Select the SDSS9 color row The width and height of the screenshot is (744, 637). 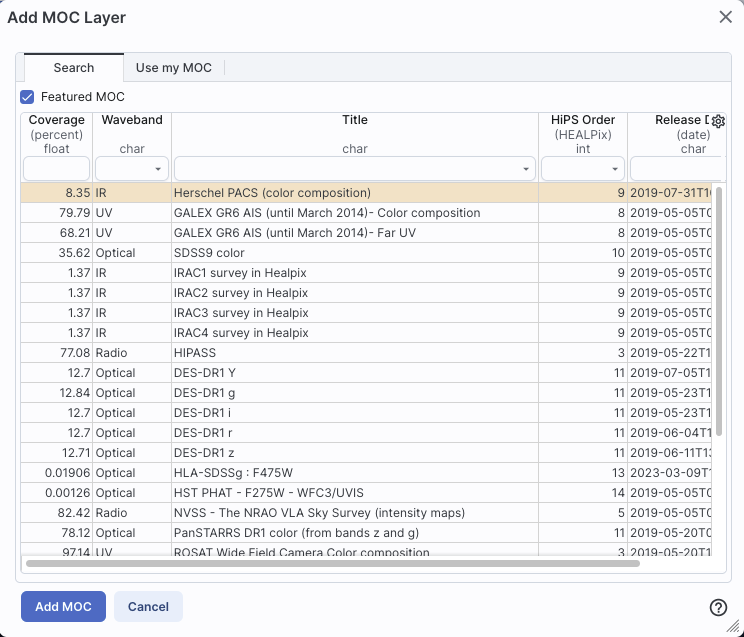coord(366,253)
